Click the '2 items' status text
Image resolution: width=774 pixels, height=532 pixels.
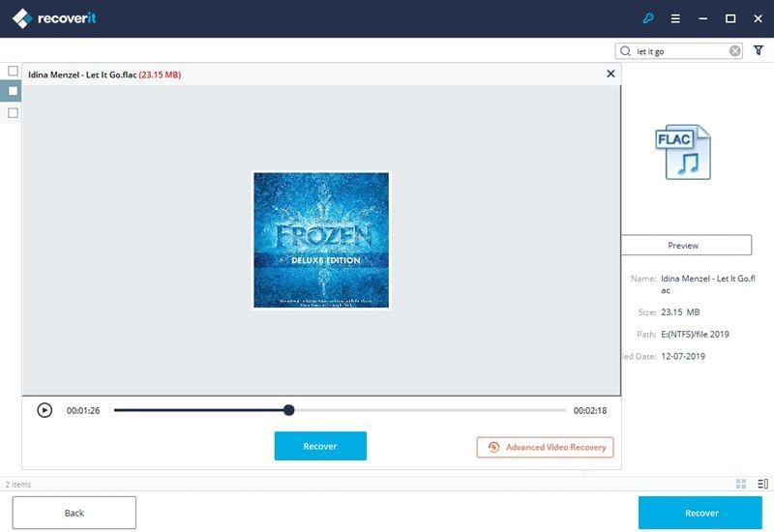[x=18, y=485]
